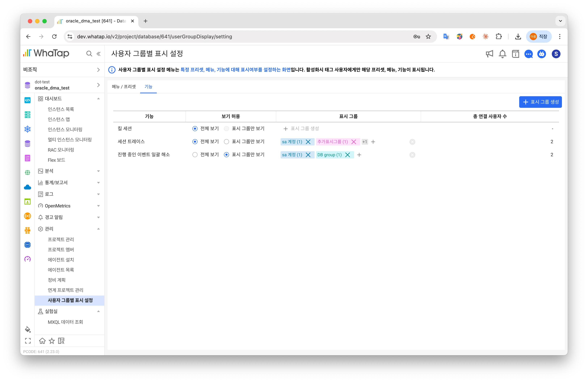
Task: Open 프로젝트 멤버 menu item
Action: (61, 249)
